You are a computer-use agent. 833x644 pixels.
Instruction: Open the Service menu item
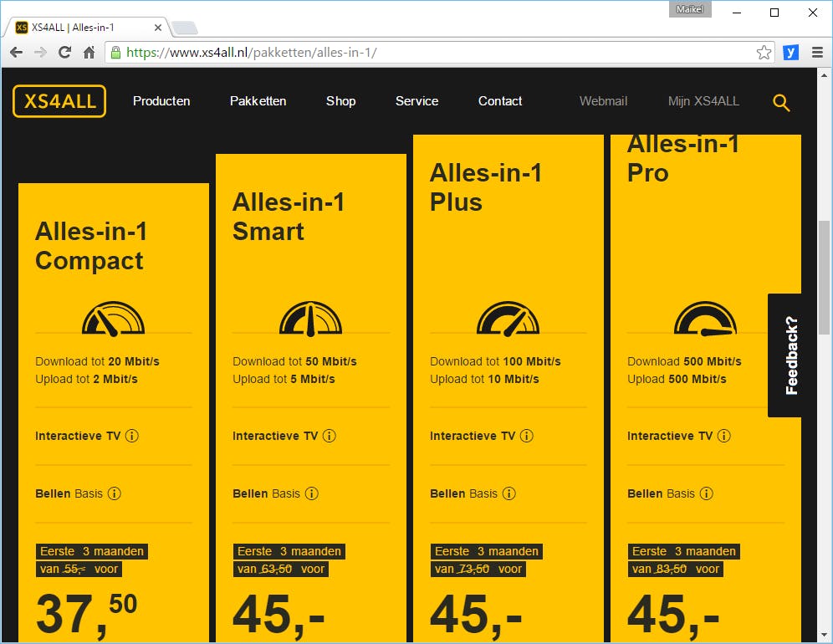pyautogui.click(x=417, y=101)
